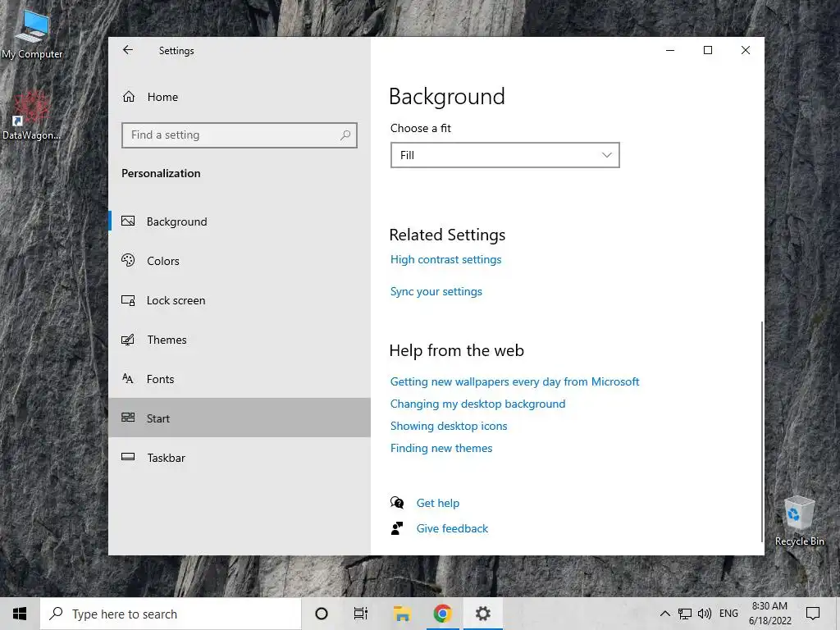Click the Find a setting search box
Screen dimensions: 840x630
pos(240,135)
